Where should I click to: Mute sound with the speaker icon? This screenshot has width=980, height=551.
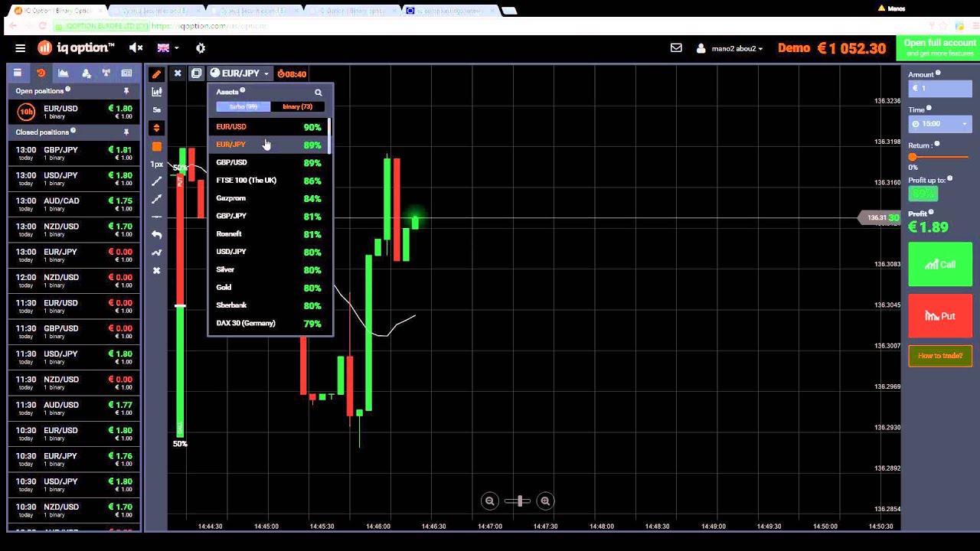pos(136,48)
